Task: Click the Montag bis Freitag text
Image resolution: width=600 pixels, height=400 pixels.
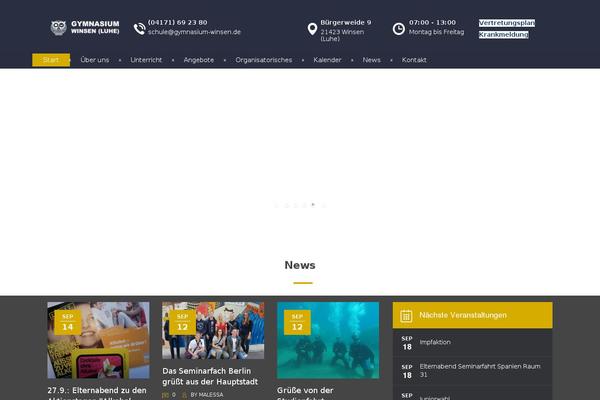Action: pyautogui.click(x=436, y=32)
